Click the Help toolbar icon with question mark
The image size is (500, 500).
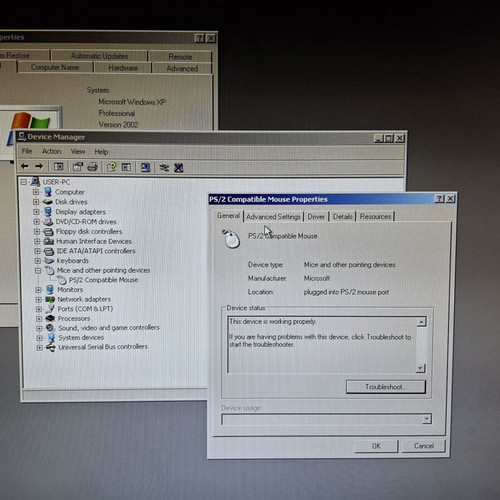pos(111,167)
